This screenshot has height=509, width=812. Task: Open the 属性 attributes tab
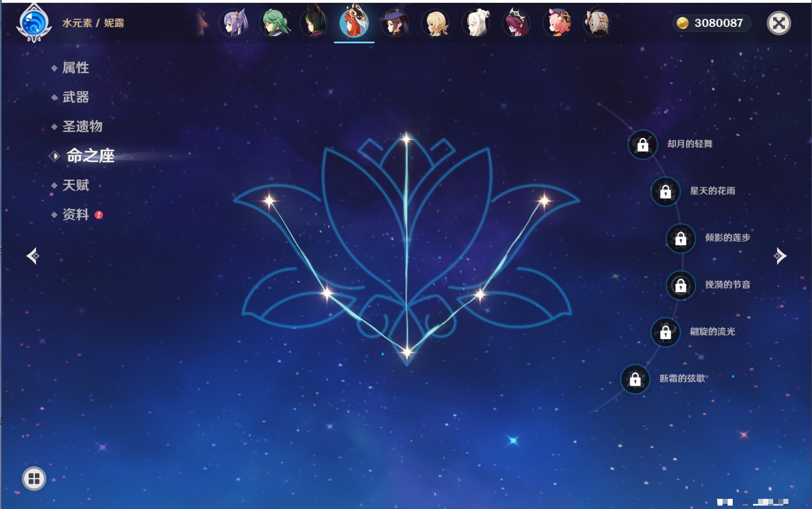75,68
